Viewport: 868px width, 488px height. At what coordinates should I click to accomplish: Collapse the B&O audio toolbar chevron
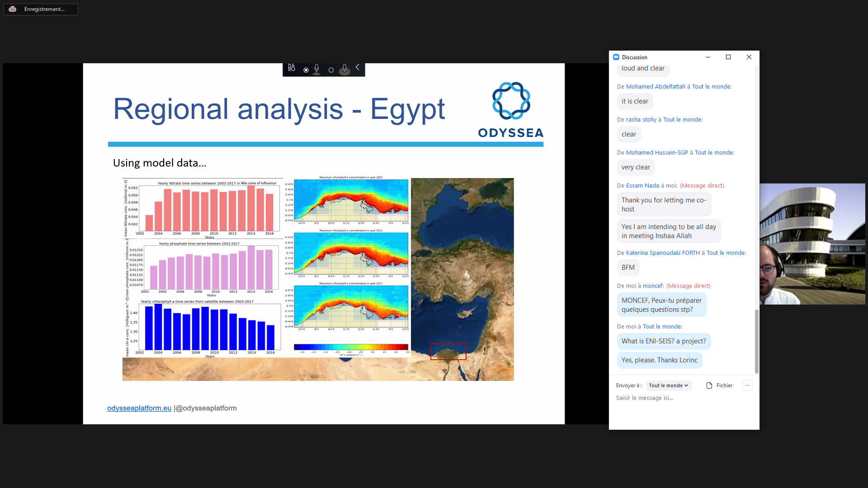pyautogui.click(x=358, y=67)
